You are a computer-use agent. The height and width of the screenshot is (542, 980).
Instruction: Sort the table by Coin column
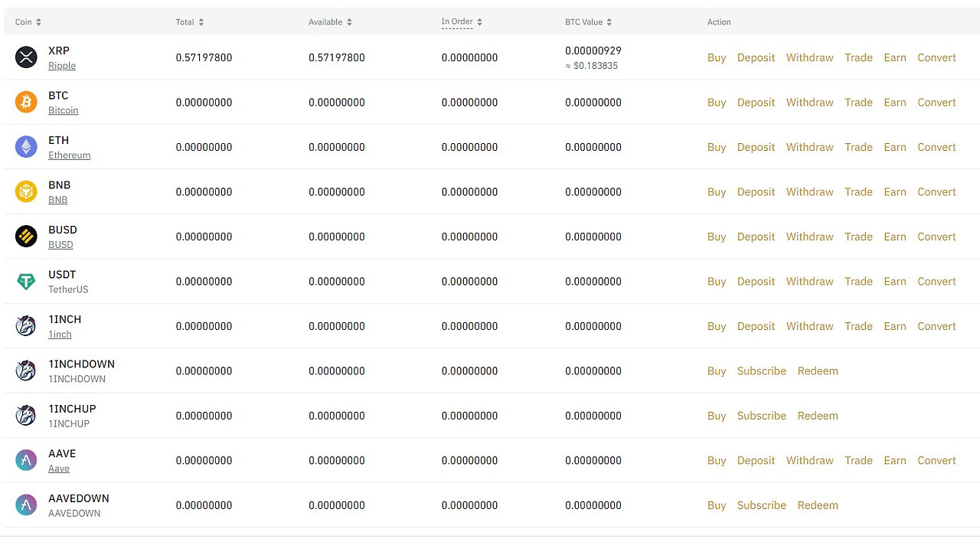point(28,22)
